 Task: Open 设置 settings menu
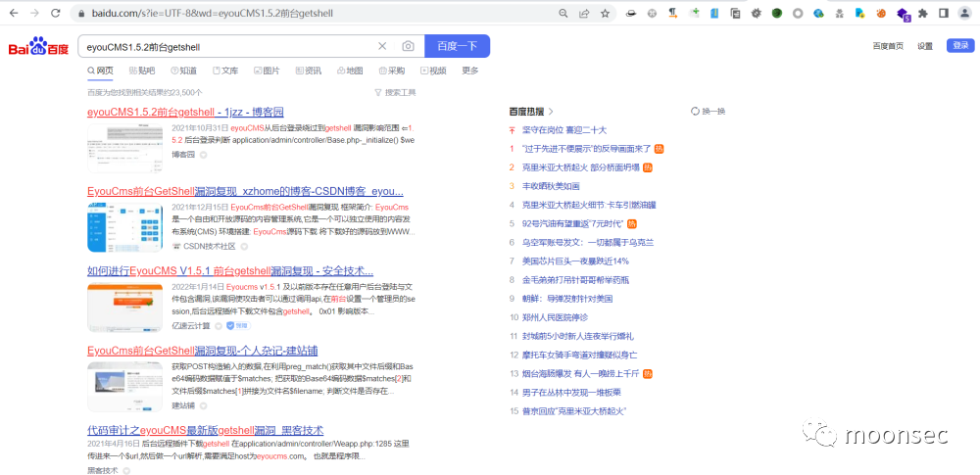click(925, 46)
